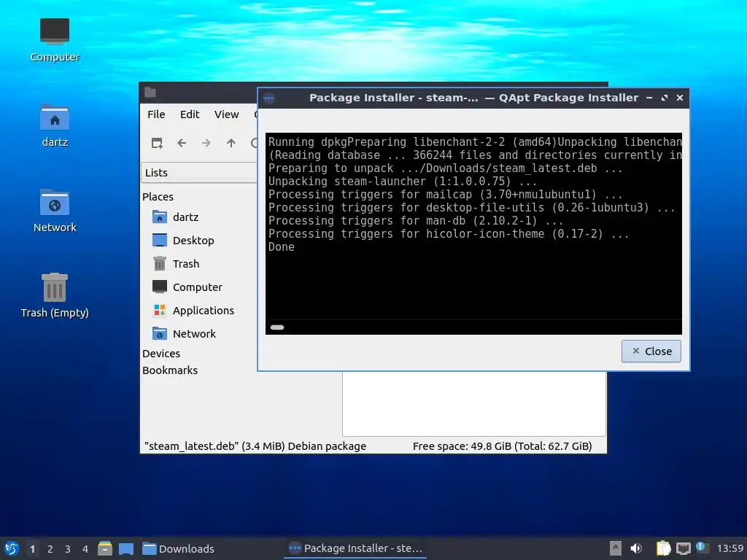
Task: Close the Package Installer with Close button
Action: (651, 351)
